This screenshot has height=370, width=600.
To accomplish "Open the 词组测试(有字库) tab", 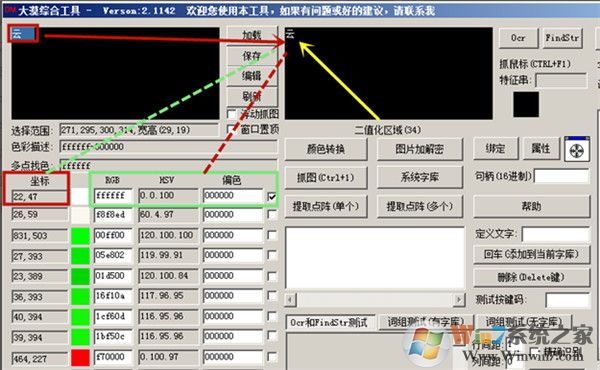I will tap(425, 322).
